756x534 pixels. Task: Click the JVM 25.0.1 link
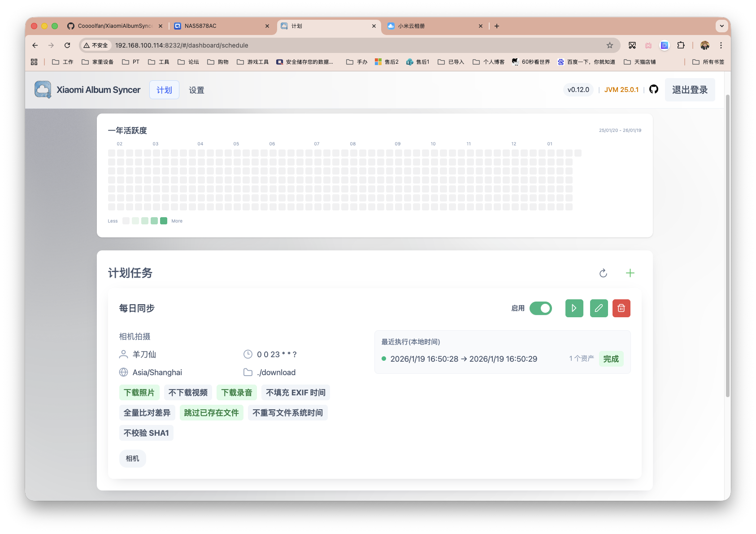point(621,89)
